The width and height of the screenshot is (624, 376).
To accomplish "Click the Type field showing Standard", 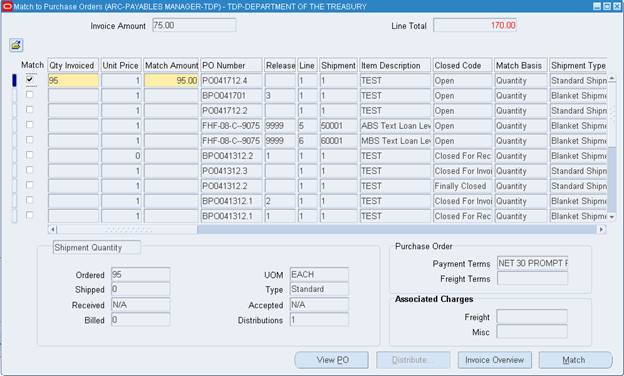I will point(320,289).
